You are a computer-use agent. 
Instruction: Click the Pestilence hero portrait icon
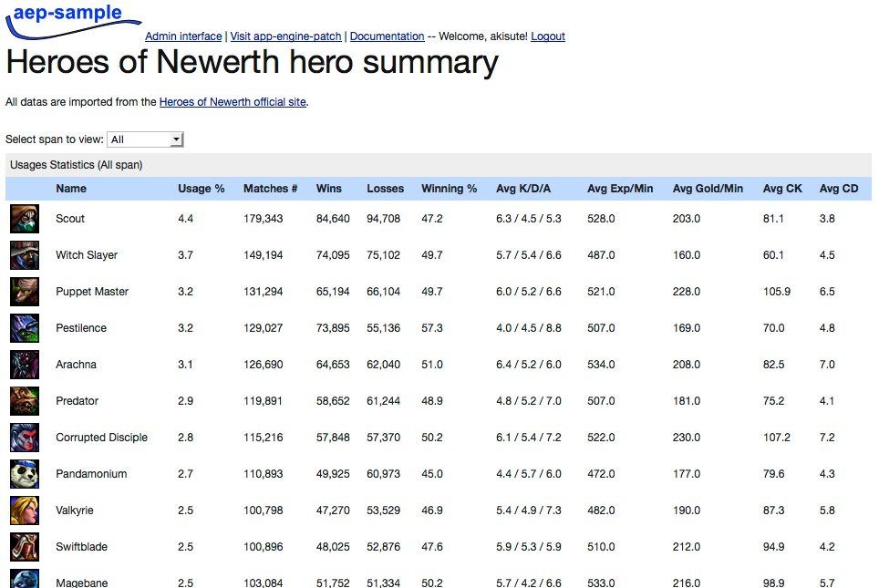[25, 328]
